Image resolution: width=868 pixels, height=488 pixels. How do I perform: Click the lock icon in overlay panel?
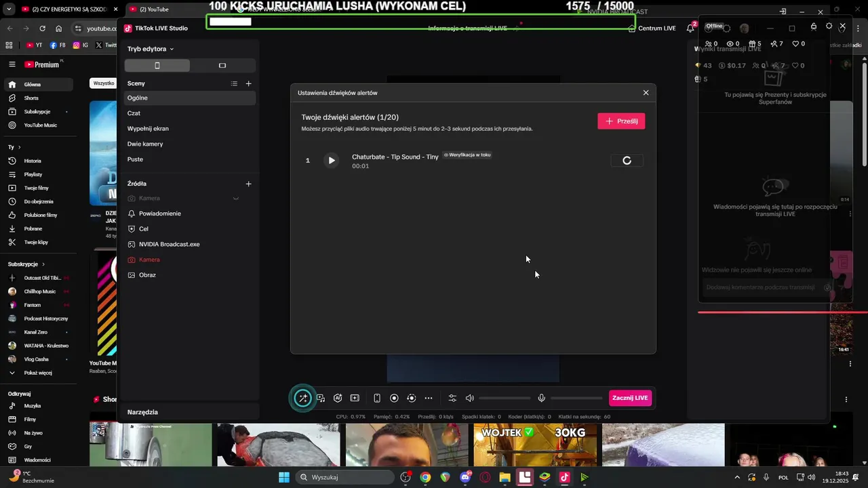814,26
